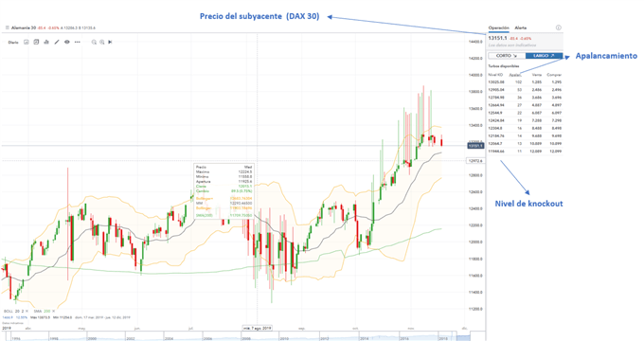Remove the BOLL 20 2 indicator
Viewport: 644px width, 341px height.
pos(27,312)
